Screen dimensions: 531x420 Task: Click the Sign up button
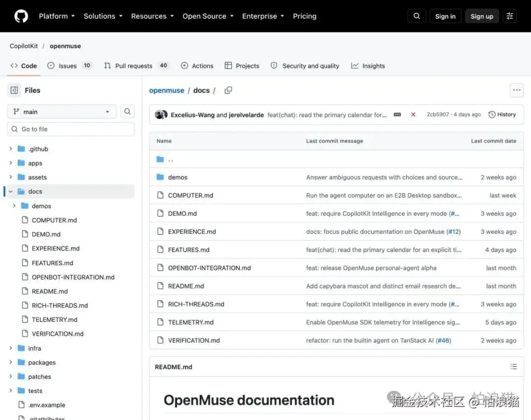481,16
